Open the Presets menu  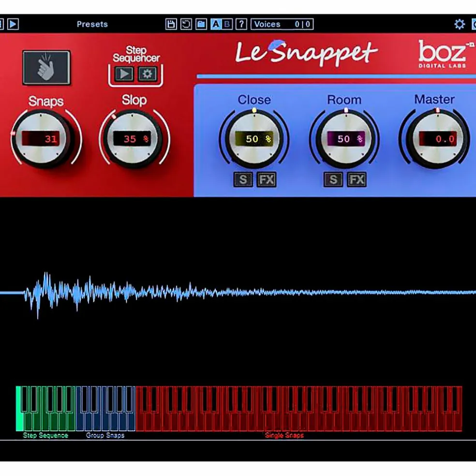[x=92, y=24]
